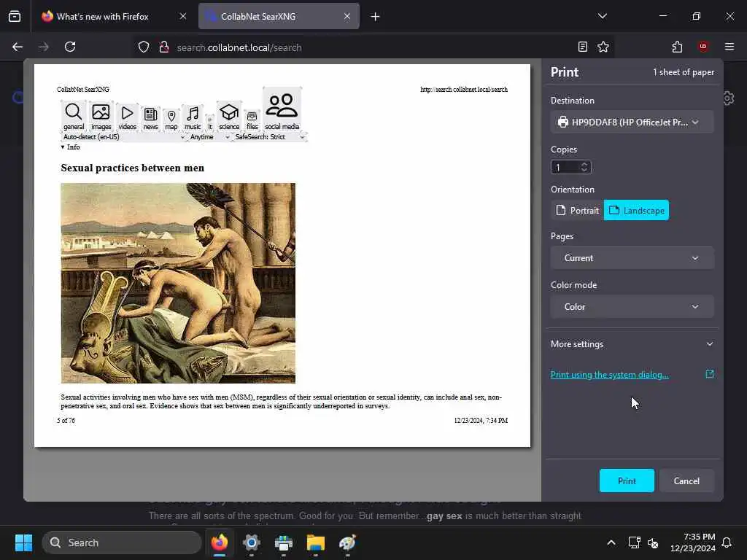List all tabs dropdown arrow
This screenshot has height=560, width=747.
pos(602,16)
